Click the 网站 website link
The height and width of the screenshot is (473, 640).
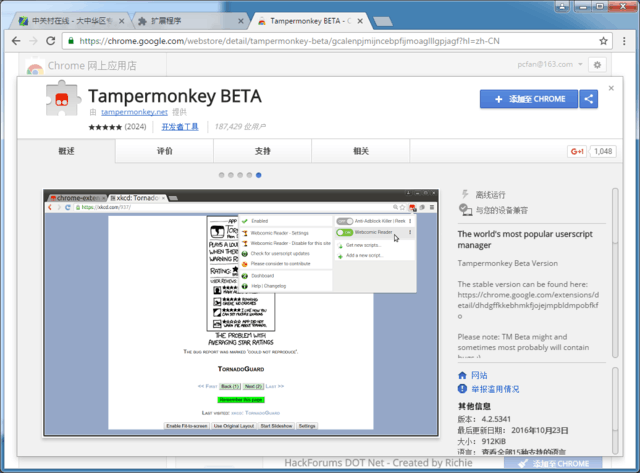coord(479,375)
